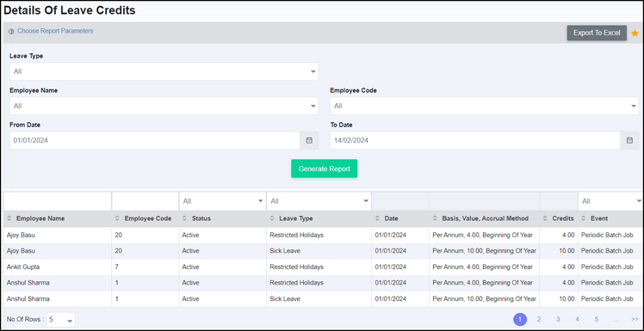Click the Generate Report button
Screen dimensions: 644x331
pos(324,169)
